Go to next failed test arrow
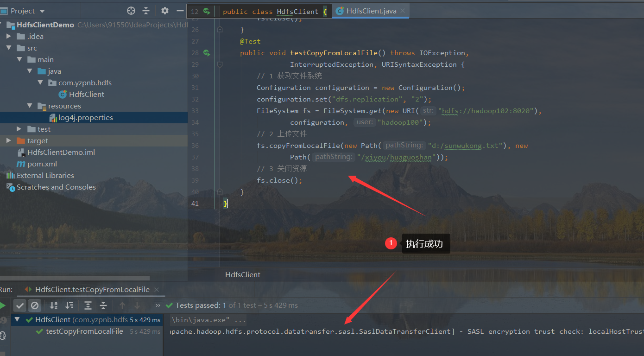644x356 pixels. (137, 305)
